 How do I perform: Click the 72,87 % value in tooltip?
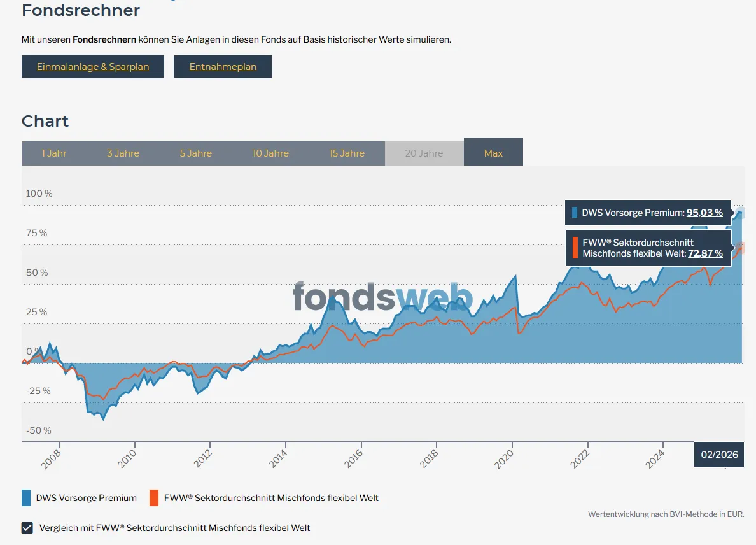[x=705, y=253]
